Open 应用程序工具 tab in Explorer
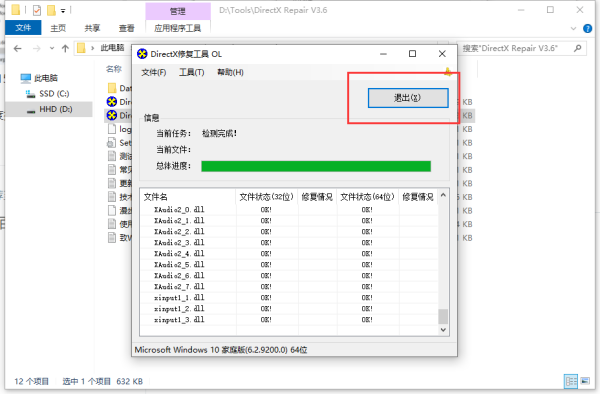 click(178, 28)
